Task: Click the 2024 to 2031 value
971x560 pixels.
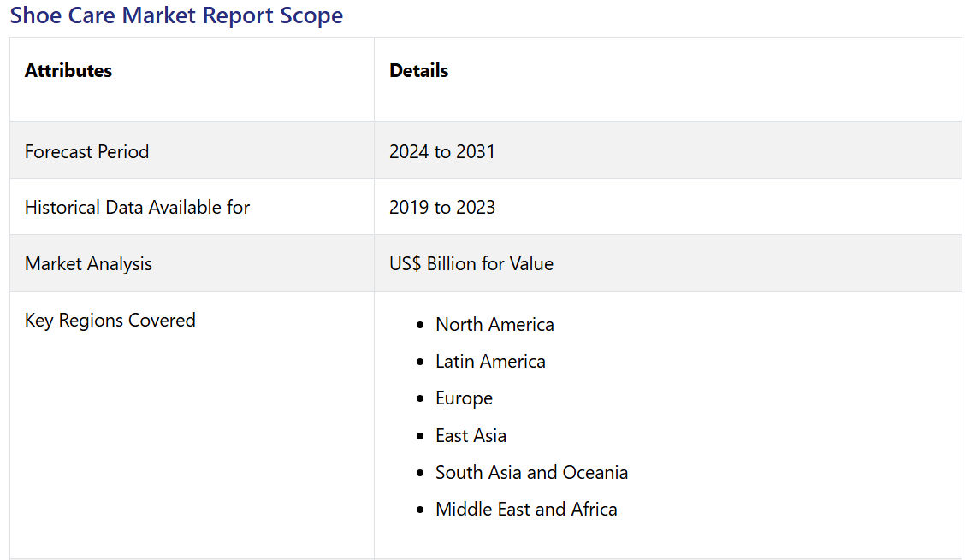Action: coord(441,151)
